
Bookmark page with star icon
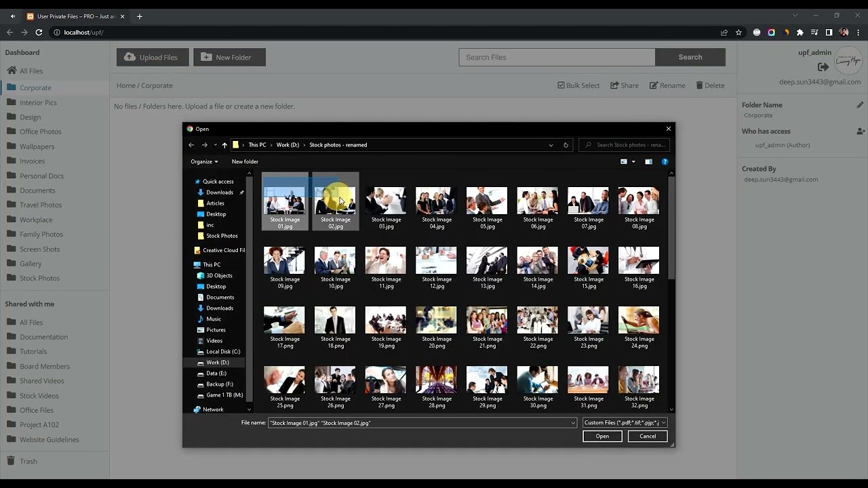[738, 33]
